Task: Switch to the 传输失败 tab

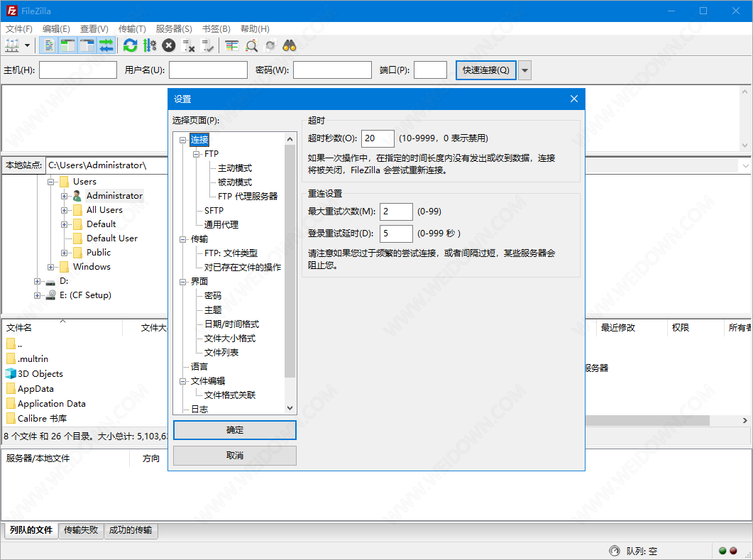Action: point(81,530)
